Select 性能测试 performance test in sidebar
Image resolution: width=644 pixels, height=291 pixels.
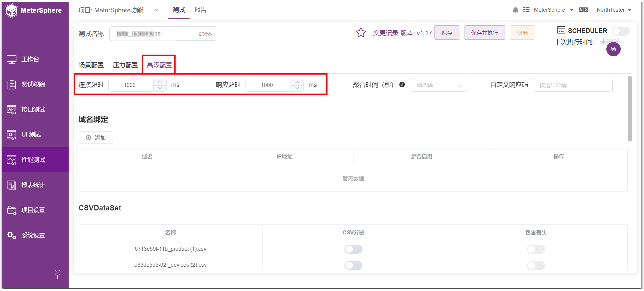tap(35, 160)
